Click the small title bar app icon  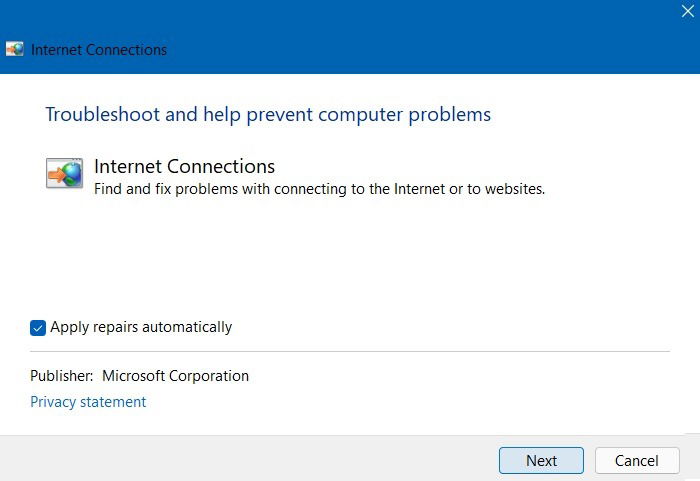(15, 49)
